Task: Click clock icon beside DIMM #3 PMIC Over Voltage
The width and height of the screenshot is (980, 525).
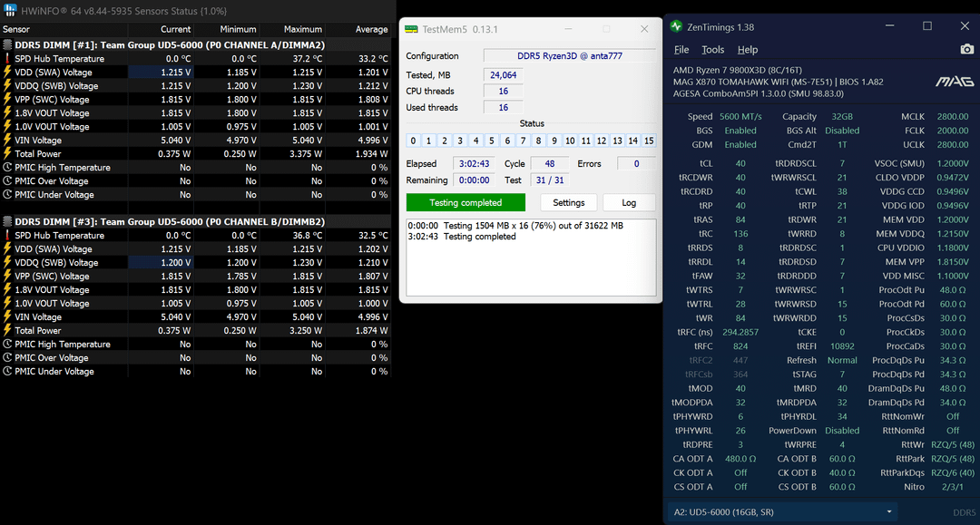Action: [x=7, y=358]
